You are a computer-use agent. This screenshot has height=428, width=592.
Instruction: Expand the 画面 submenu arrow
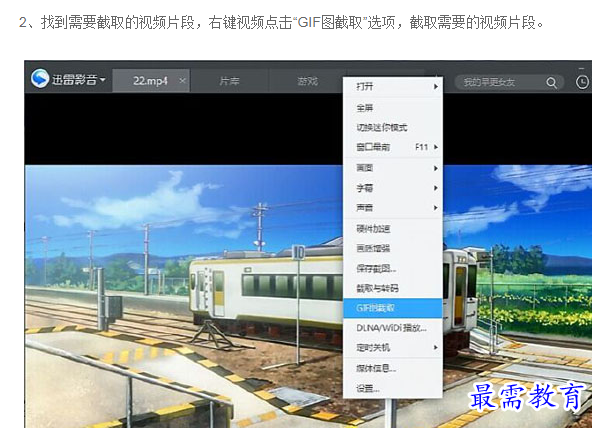(x=436, y=168)
